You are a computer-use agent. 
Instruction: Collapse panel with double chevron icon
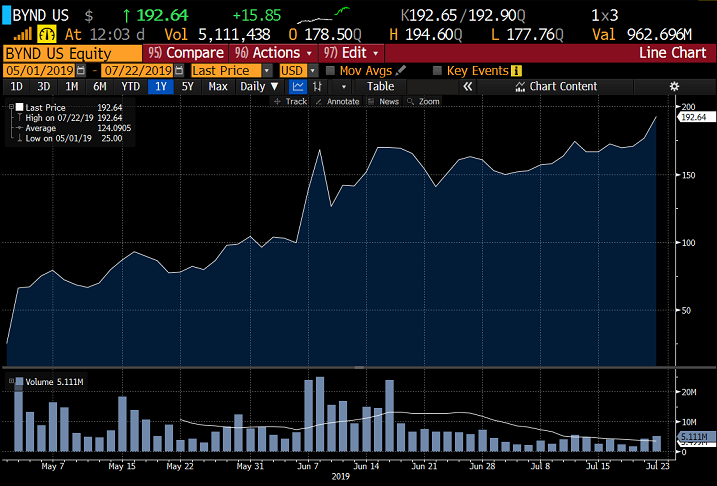click(x=467, y=86)
